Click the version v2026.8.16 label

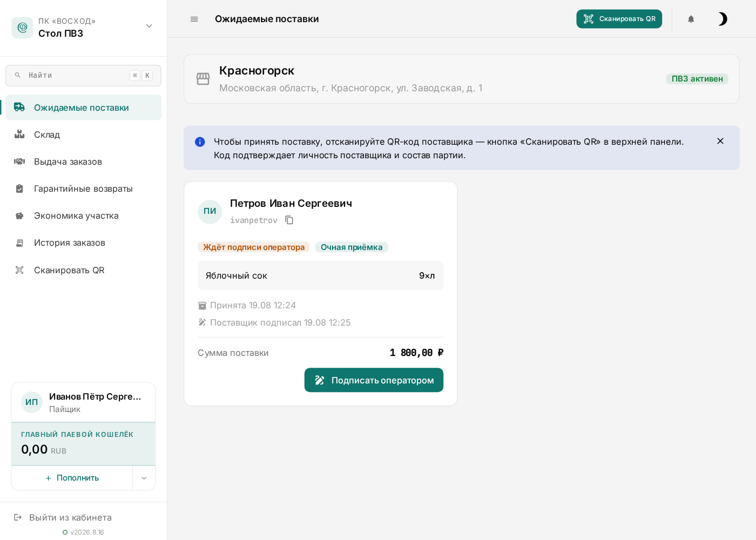87,532
